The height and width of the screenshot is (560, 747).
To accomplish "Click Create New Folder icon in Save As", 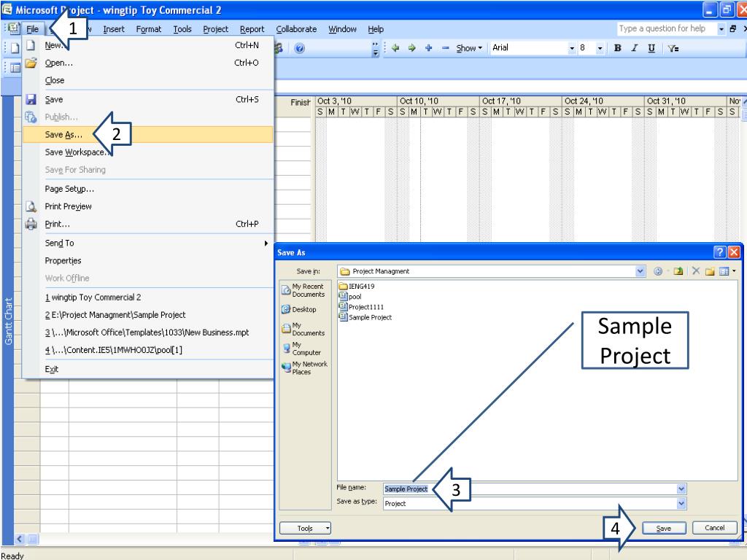I will pos(710,271).
